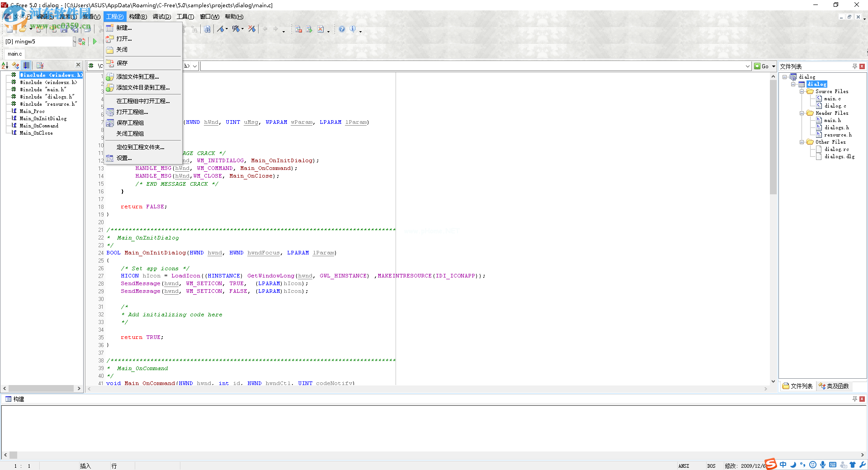The height and width of the screenshot is (470, 868).
Task: Click the green Run button in toolbar
Action: pos(95,42)
